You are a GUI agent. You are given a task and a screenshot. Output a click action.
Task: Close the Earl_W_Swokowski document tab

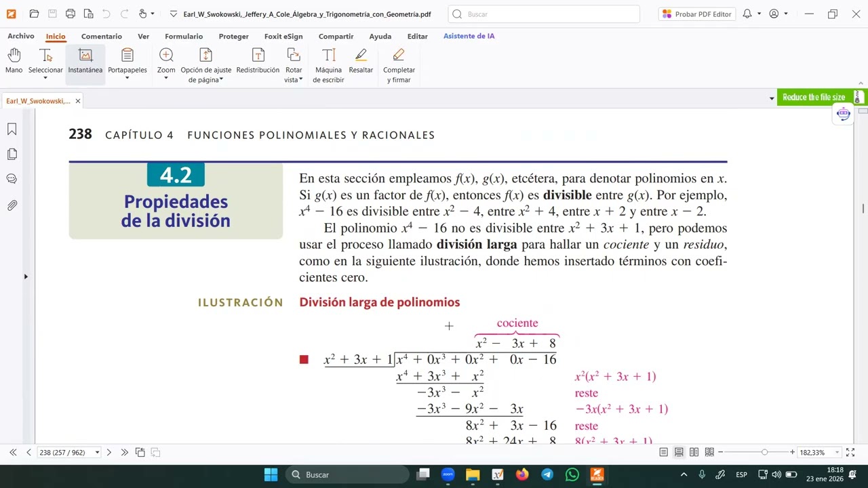click(78, 101)
